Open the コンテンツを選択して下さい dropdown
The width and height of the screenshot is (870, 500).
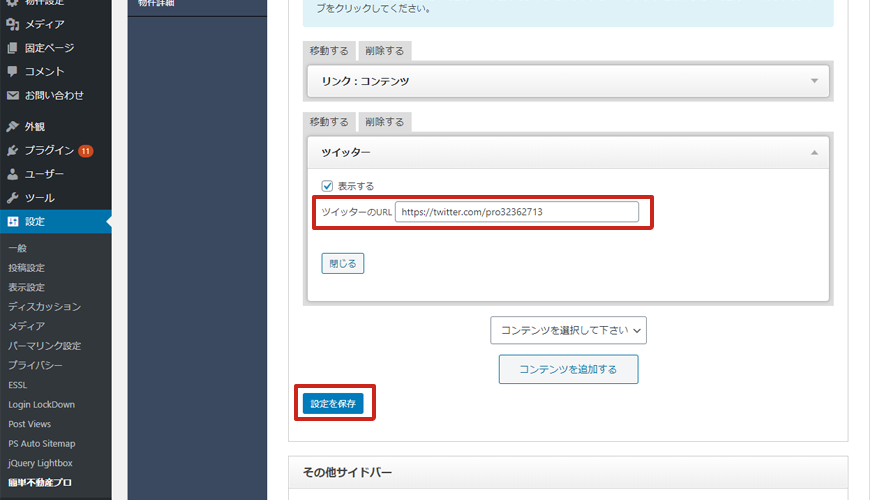(x=568, y=330)
